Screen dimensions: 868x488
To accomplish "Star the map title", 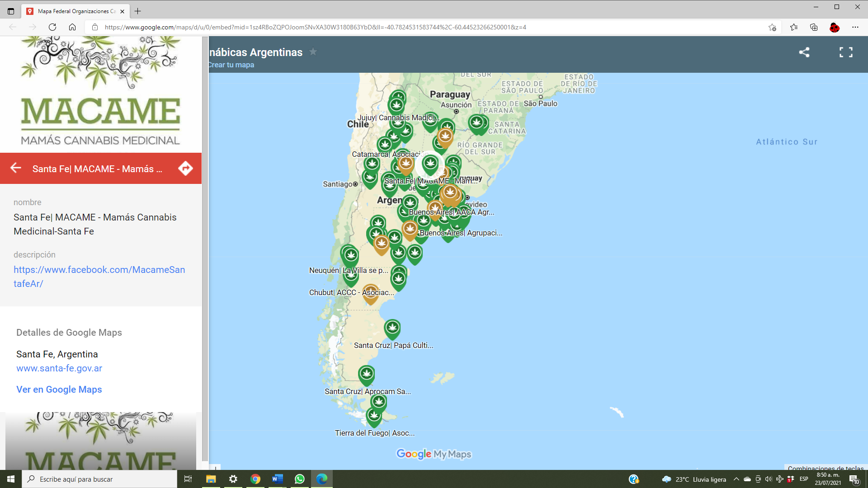I will click(x=313, y=52).
